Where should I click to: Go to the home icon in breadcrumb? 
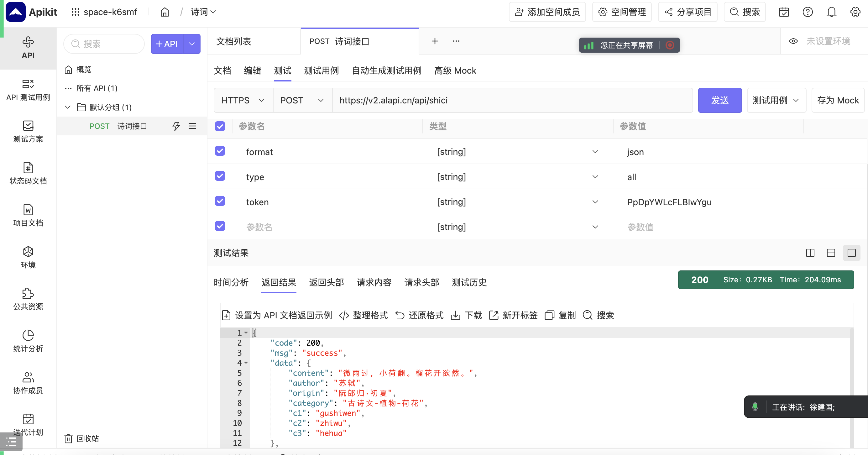[165, 12]
